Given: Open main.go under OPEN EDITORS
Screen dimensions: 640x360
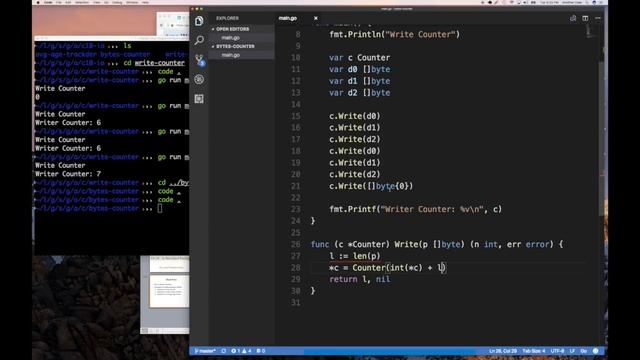Looking at the screenshot, I should [x=231, y=38].
